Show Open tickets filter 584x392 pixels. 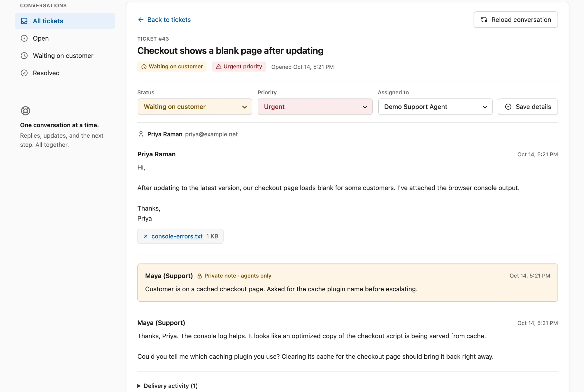[65, 38]
